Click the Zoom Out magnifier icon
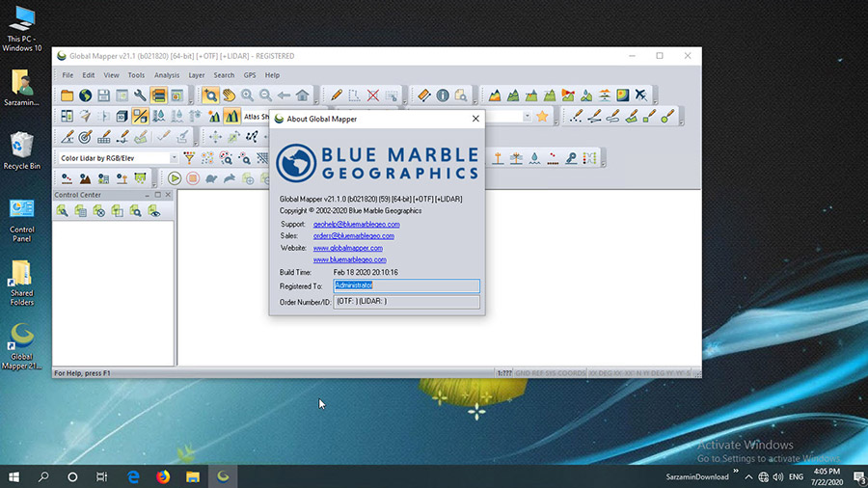The width and height of the screenshot is (868, 488). pos(265,95)
